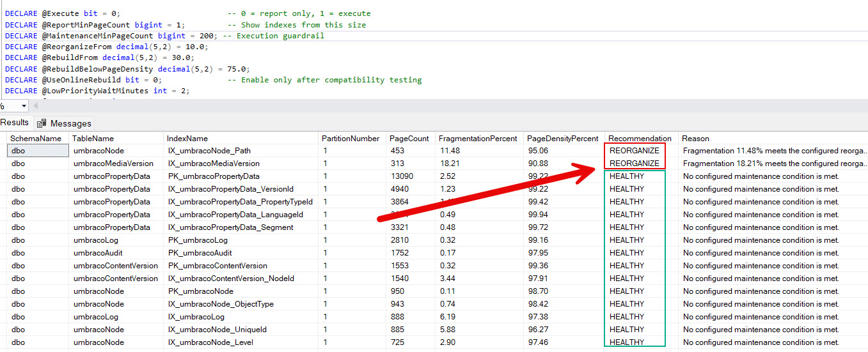
Task: Click the FragmentationPercent column header
Action: [x=478, y=138]
